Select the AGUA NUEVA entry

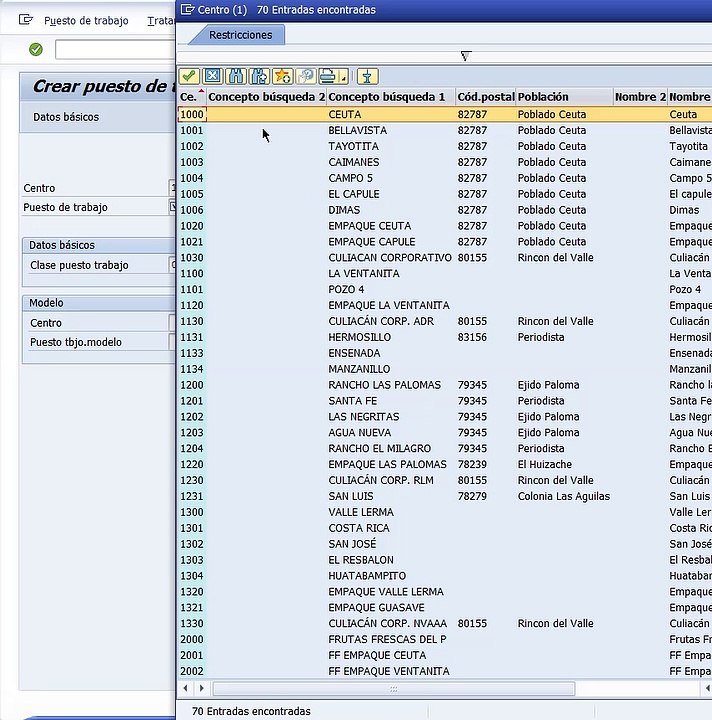(359, 433)
